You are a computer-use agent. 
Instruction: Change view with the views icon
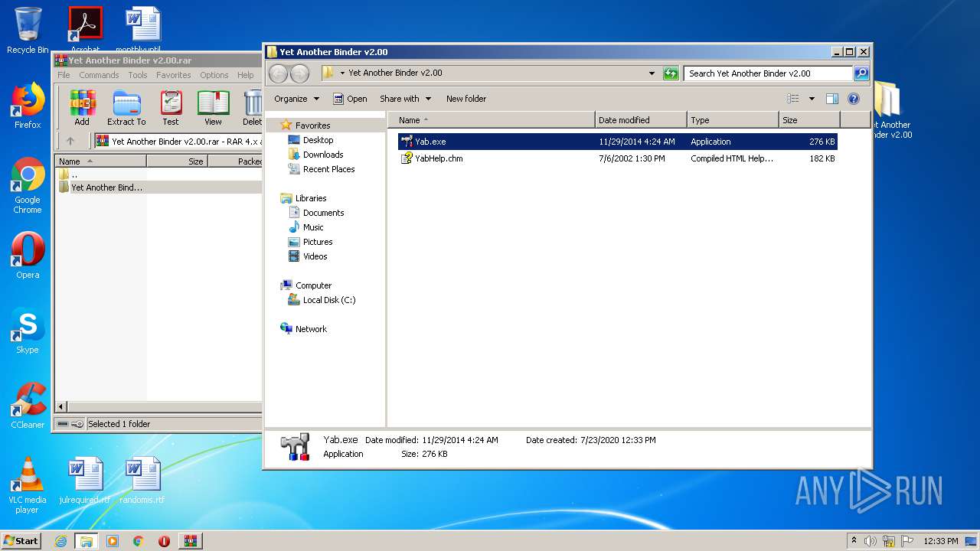coord(793,99)
